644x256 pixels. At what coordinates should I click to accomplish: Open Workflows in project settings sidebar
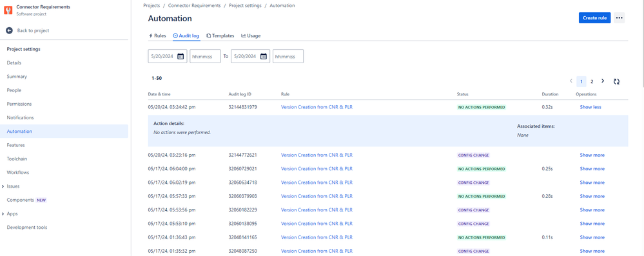[x=18, y=173]
